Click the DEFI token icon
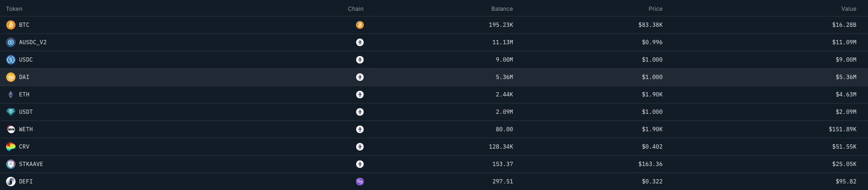 pyautogui.click(x=11, y=182)
